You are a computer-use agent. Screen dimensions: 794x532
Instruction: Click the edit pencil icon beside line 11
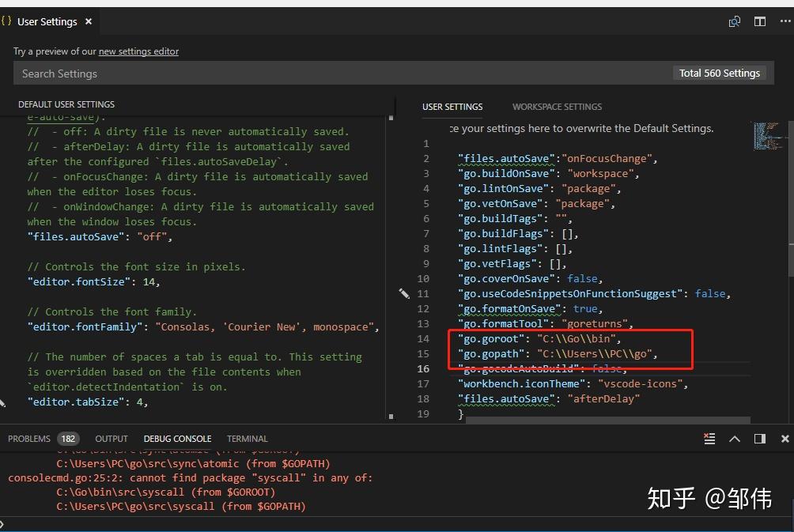coord(403,293)
